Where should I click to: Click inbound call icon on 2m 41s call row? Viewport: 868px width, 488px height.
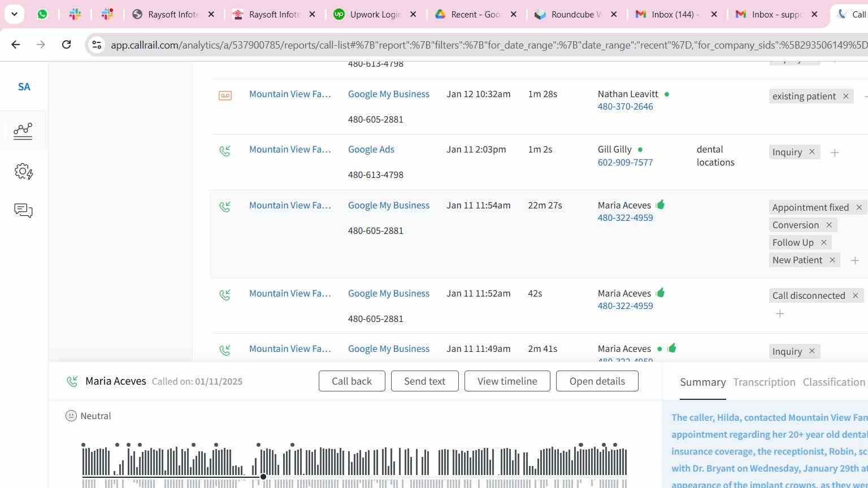[x=225, y=350]
